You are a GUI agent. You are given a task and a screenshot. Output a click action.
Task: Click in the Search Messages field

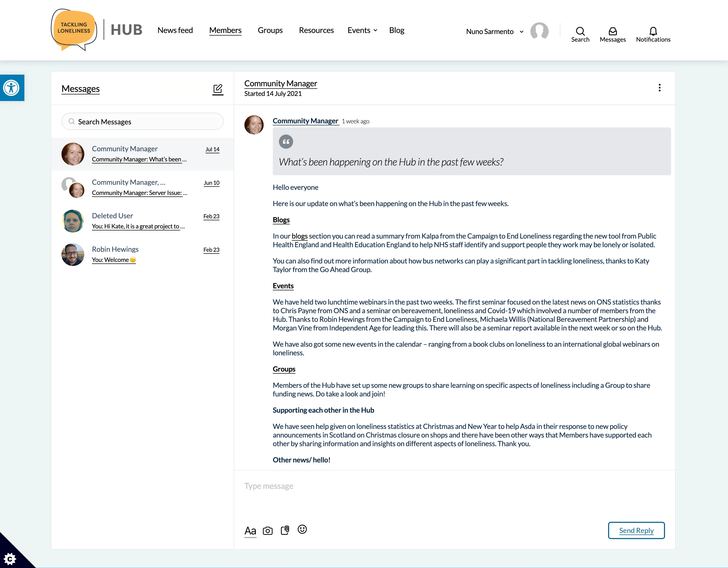point(142,121)
